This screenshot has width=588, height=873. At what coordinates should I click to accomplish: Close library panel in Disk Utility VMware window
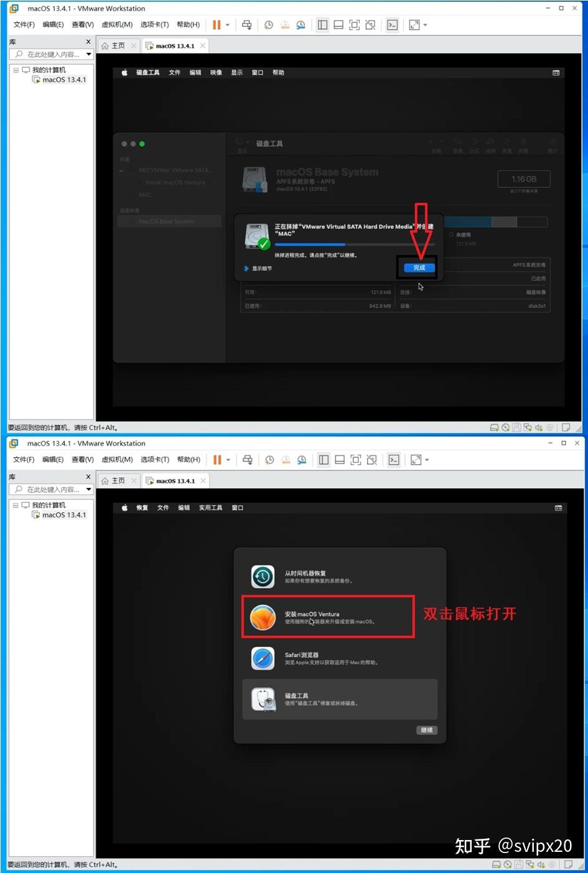tap(88, 42)
